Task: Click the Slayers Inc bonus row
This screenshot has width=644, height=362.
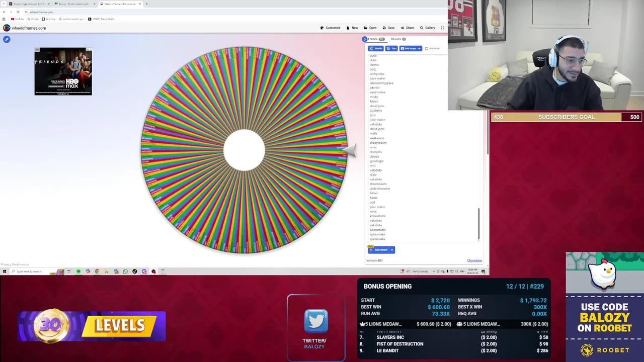Action: [454, 337]
